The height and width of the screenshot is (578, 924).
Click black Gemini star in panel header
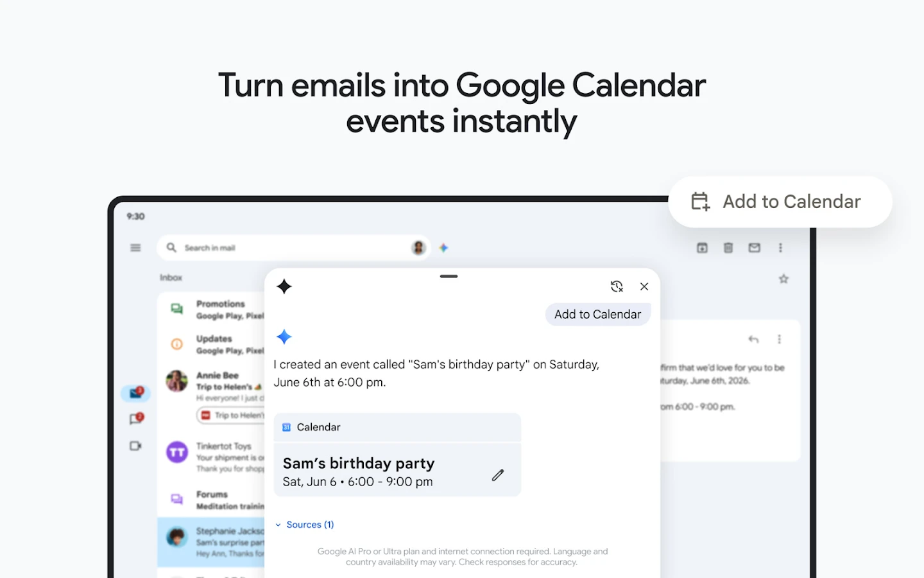point(284,286)
